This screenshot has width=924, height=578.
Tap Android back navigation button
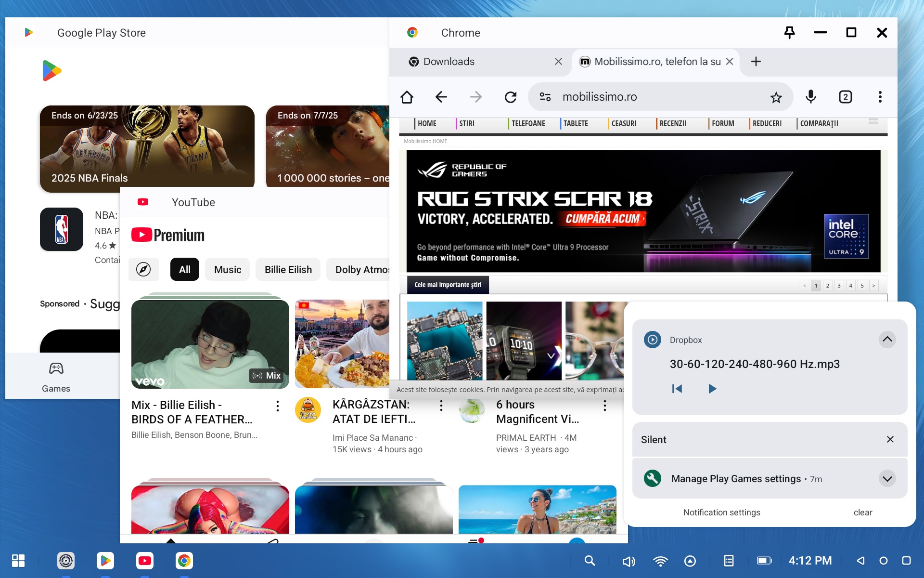(860, 561)
